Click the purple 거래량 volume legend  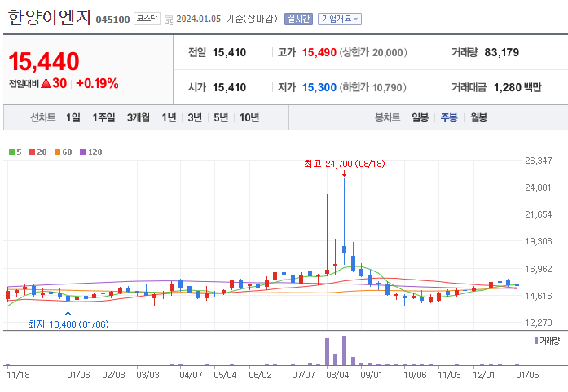(x=547, y=341)
